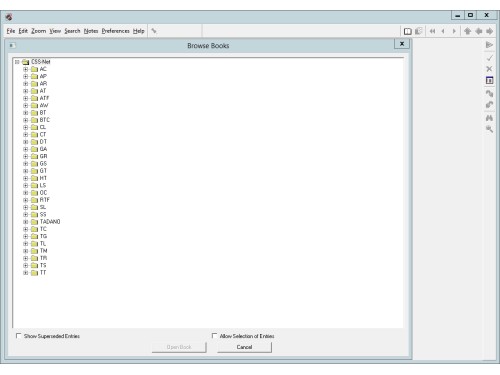Collapse the CSSiNet root node
This screenshot has height=375, width=500.
coord(17,62)
